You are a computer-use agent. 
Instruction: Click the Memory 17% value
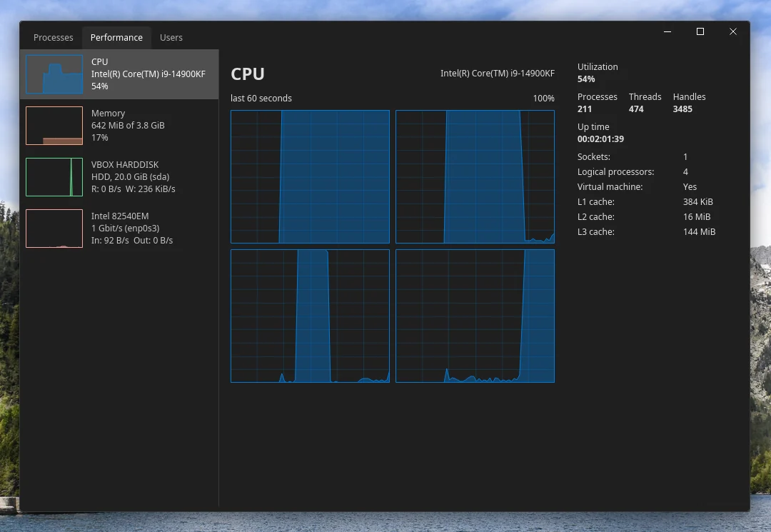[100, 138]
